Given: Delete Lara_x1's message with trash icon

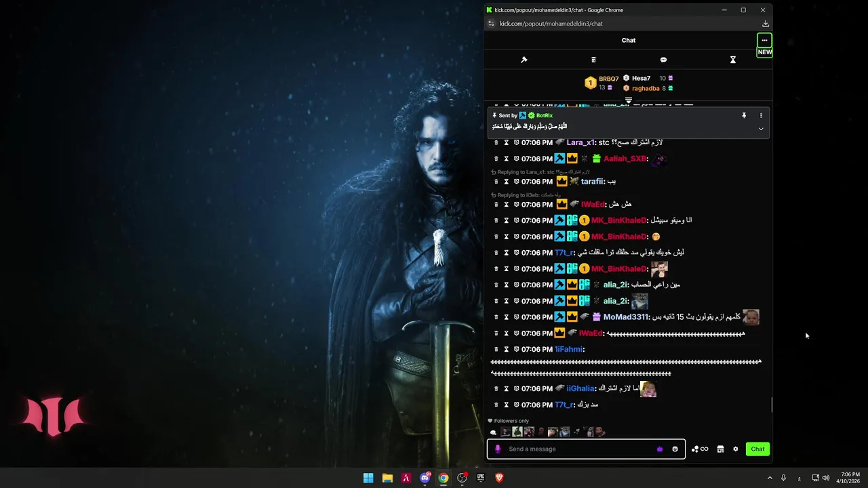Looking at the screenshot, I should click(496, 142).
